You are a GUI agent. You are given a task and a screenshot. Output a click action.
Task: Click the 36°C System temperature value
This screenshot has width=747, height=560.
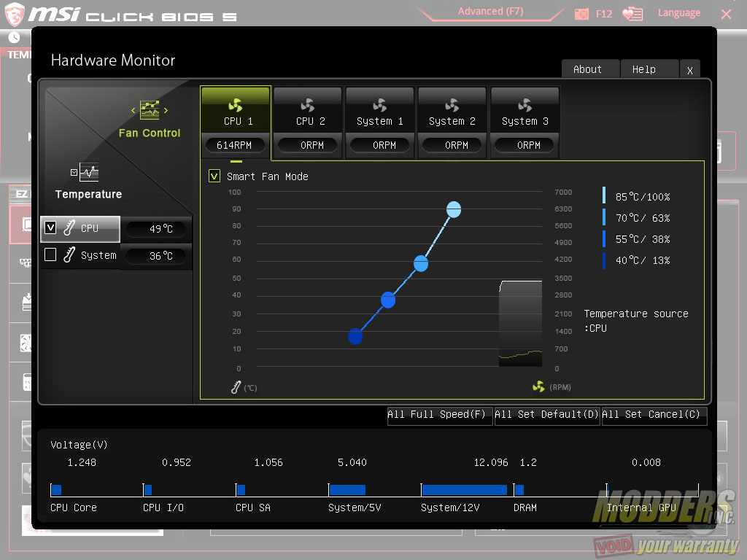point(160,256)
